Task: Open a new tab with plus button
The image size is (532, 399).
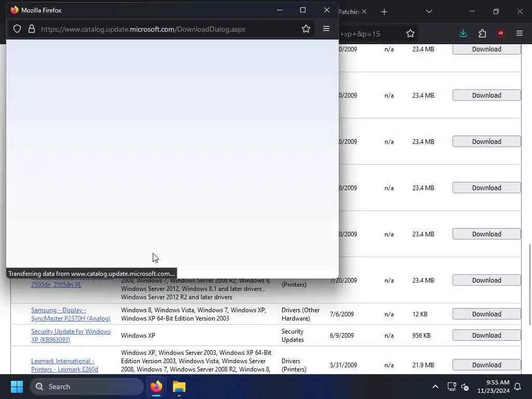Action: (x=384, y=12)
